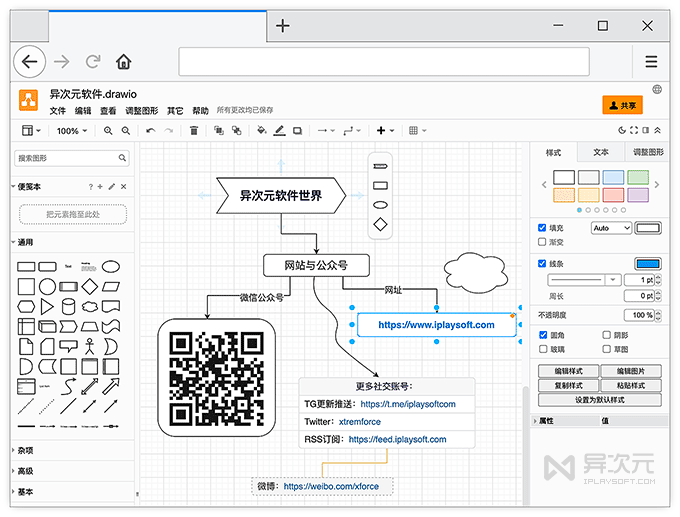680x517 pixels.
Task: Select the light blue style swatch
Action: 613,177
